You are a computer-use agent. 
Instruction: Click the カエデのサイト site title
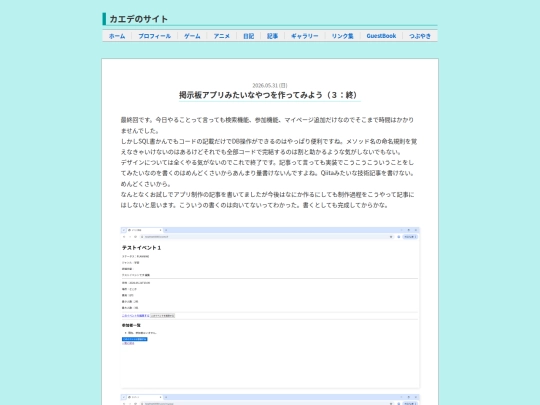[138, 19]
